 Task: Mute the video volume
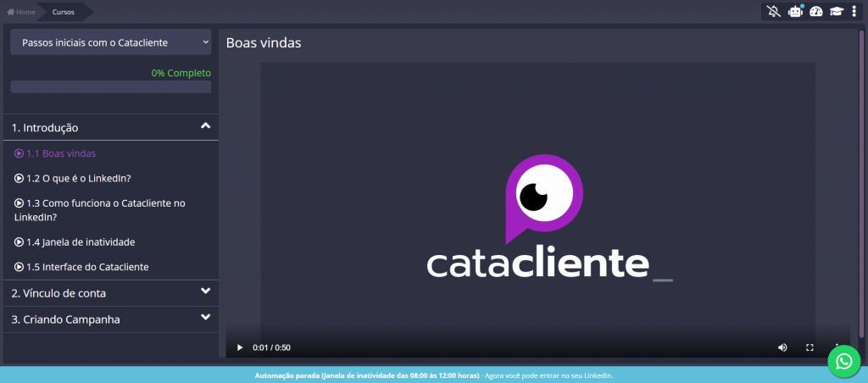[x=782, y=347]
